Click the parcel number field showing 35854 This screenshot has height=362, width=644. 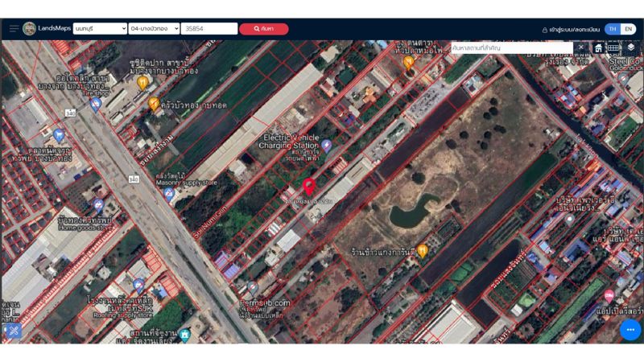[209, 29]
